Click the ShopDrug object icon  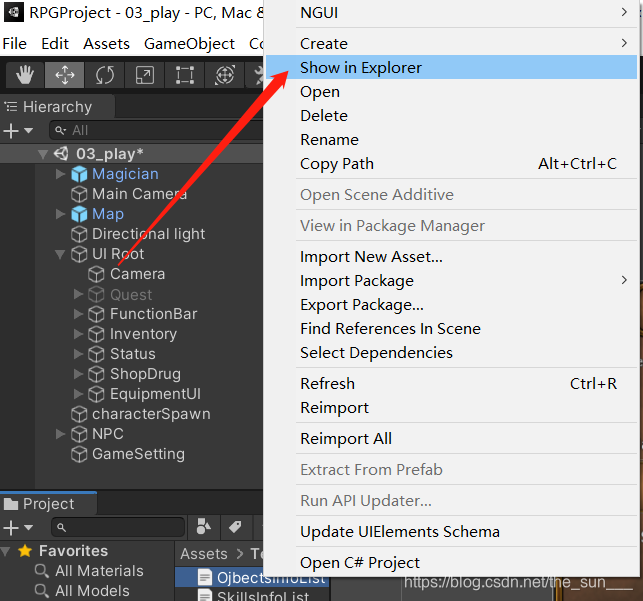[x=96, y=374]
